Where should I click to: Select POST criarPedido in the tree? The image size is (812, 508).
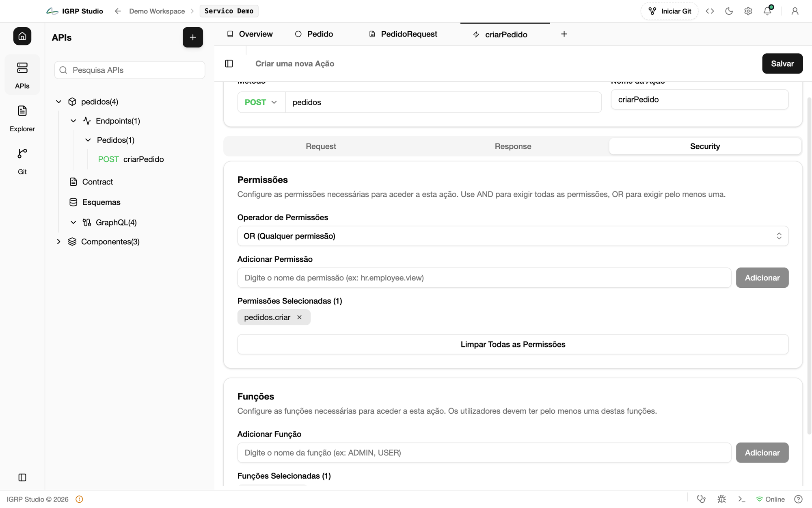pos(131,159)
